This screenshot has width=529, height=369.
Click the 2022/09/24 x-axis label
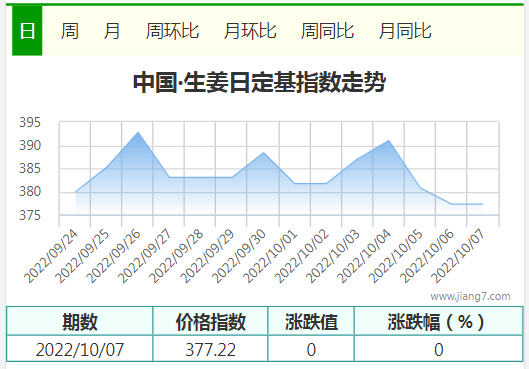coord(51,256)
